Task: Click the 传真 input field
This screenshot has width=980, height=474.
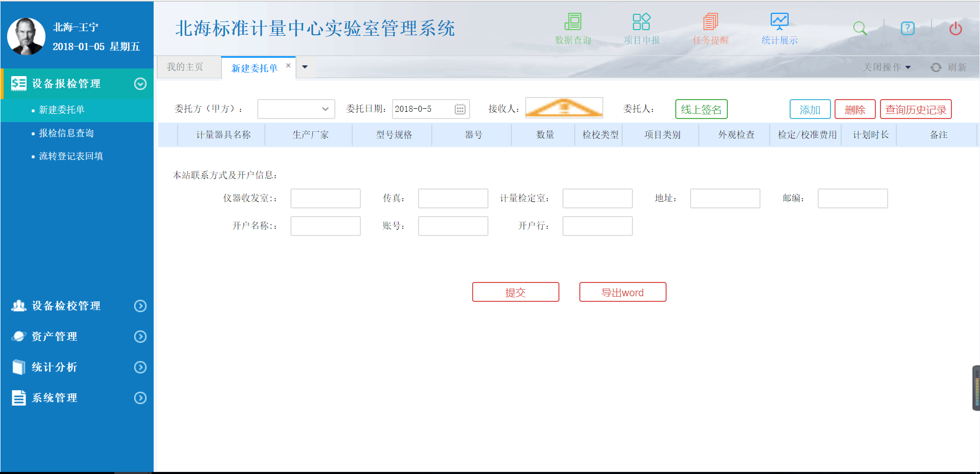Action: [453, 198]
